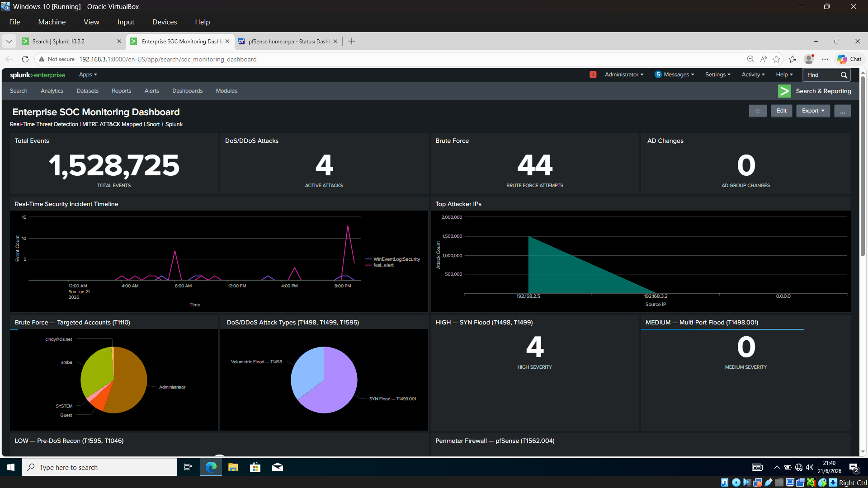Open the Windows Start menu

11,467
